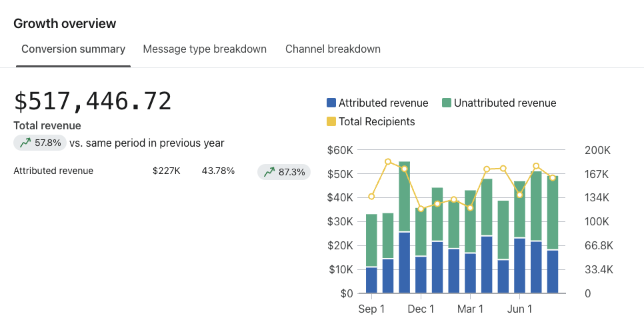The width and height of the screenshot is (644, 336).
Task: Click the upward trend icon beside 57.8%
Action: (x=25, y=143)
